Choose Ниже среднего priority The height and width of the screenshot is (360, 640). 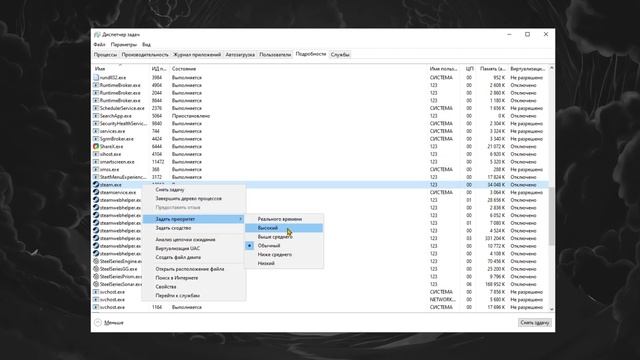[x=284, y=254]
